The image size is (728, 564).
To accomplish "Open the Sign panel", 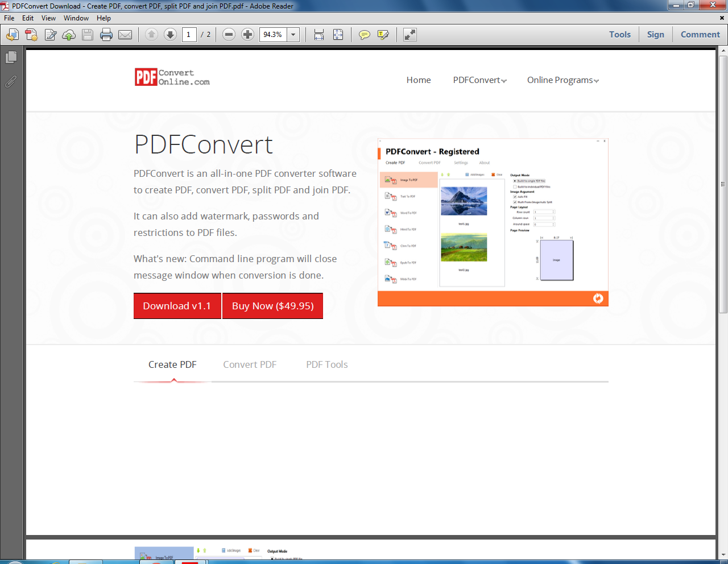I will coord(655,34).
